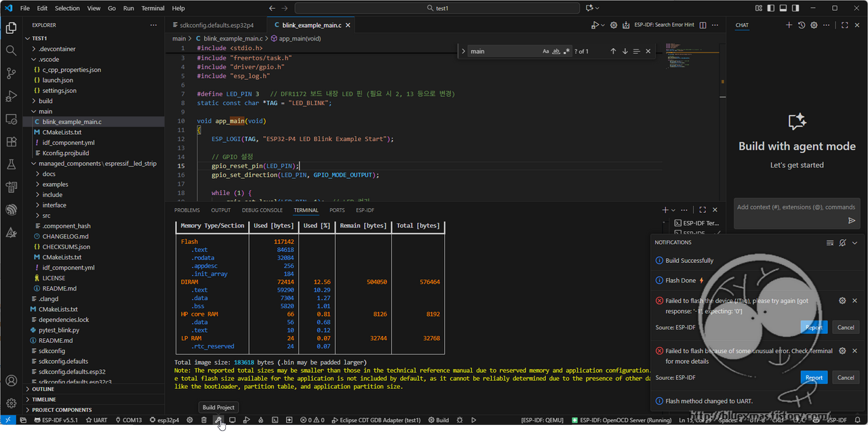Open the Run and Debug view
This screenshot has height=435, width=868.
point(11,96)
